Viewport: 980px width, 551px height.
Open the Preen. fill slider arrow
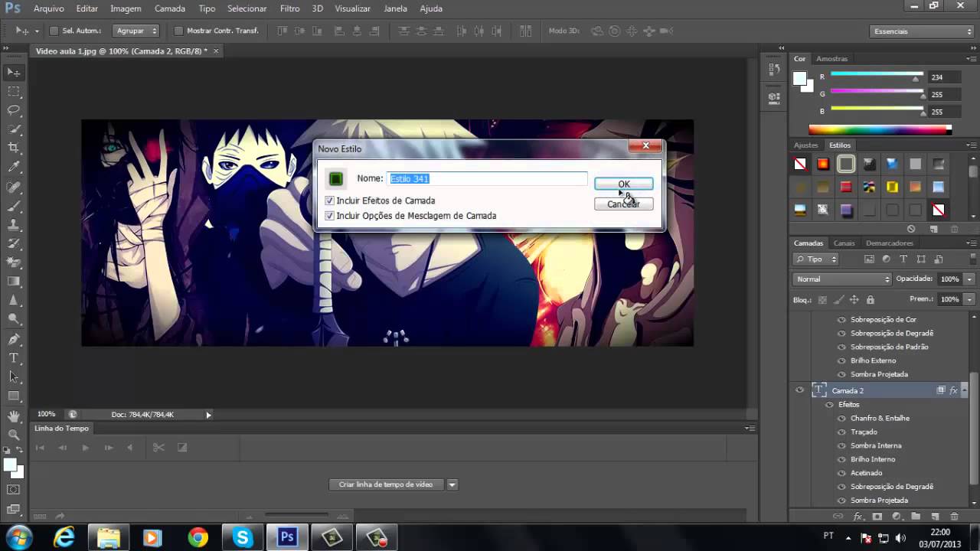pos(969,299)
